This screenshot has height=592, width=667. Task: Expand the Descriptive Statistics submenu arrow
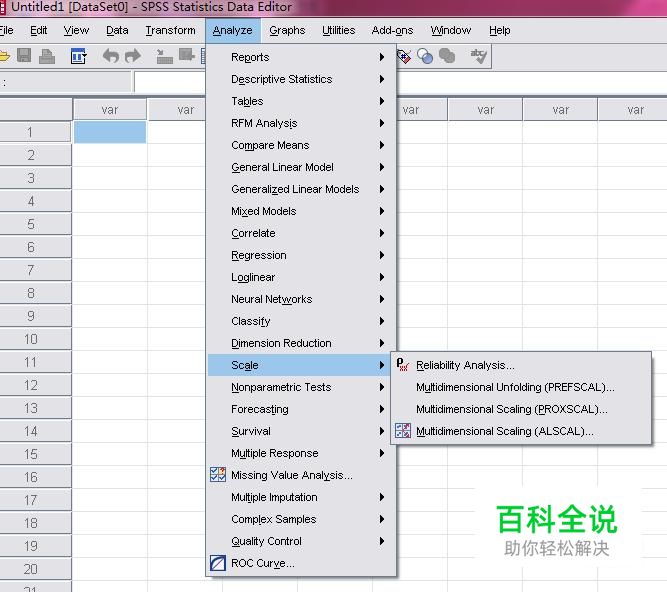coord(382,79)
